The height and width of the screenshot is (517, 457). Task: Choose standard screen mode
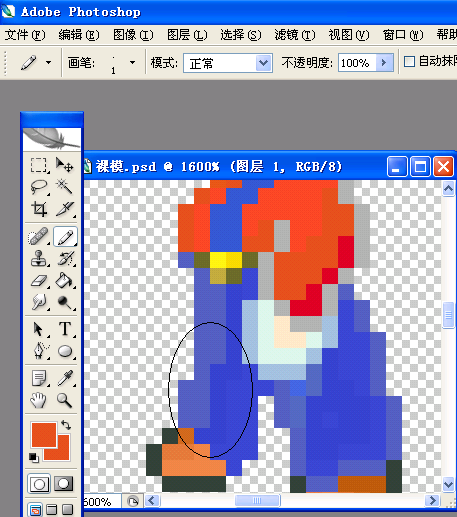pyautogui.click(x=35, y=510)
